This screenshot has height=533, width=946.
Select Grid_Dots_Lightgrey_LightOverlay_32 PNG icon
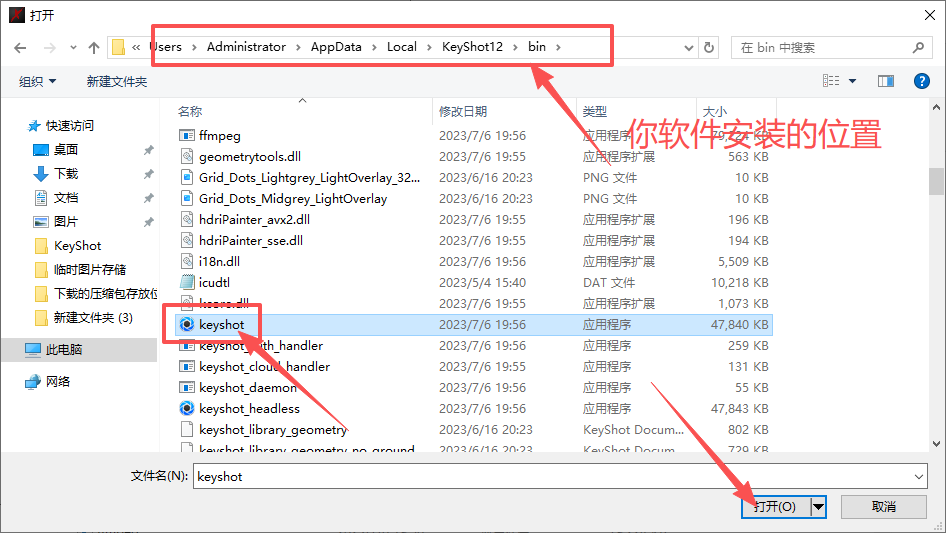point(187,177)
